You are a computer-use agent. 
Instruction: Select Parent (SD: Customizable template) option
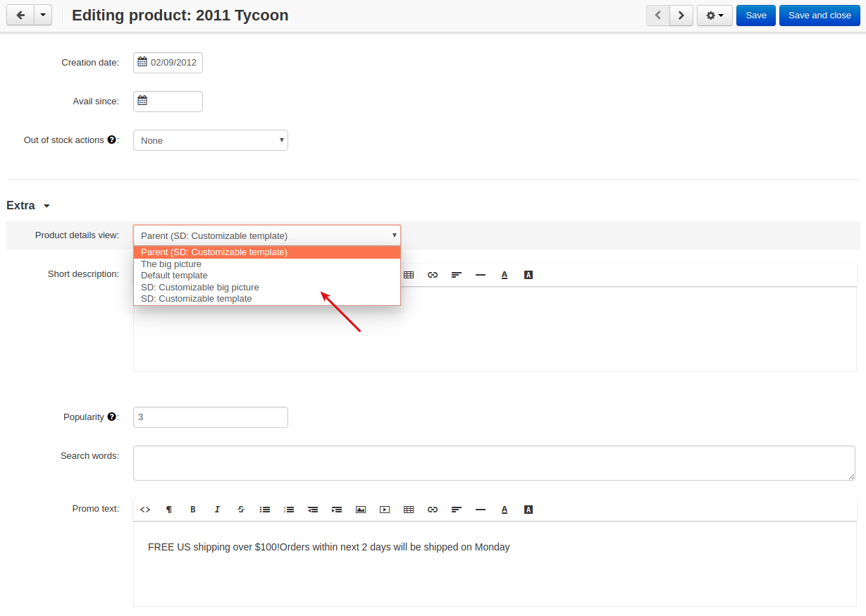tap(267, 252)
